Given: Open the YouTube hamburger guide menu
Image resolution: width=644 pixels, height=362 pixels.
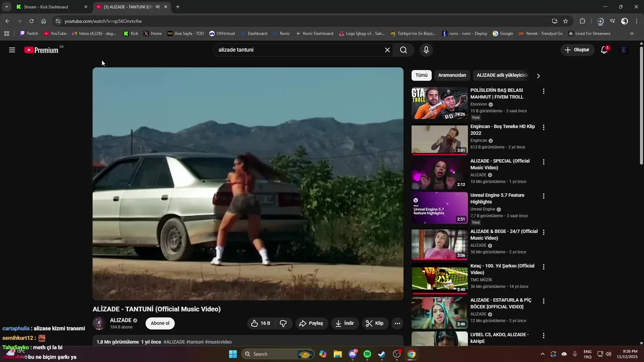Looking at the screenshot, I should tap(12, 50).
